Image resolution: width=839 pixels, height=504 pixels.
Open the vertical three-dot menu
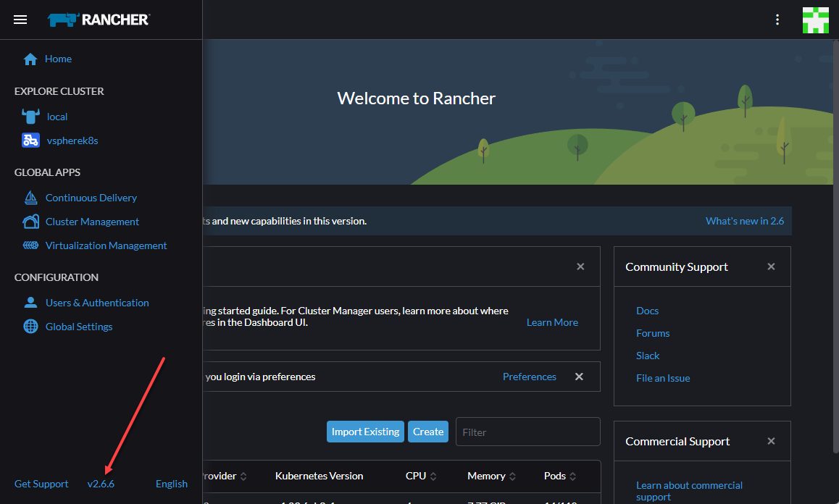click(777, 20)
